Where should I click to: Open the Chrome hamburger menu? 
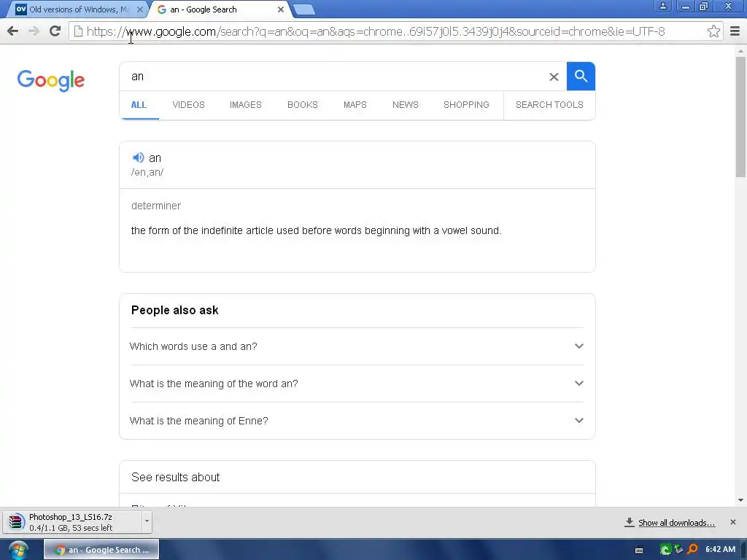(735, 31)
